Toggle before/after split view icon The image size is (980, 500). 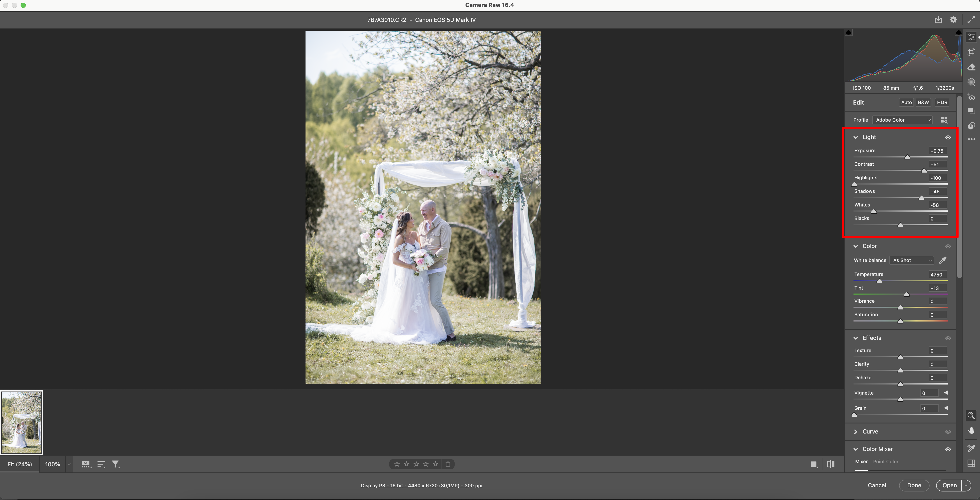point(831,464)
